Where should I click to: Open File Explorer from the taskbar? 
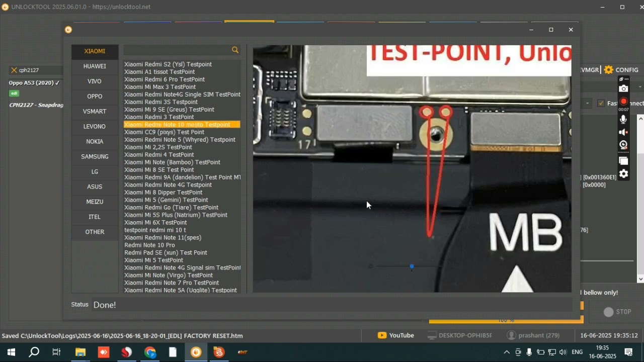(80, 352)
